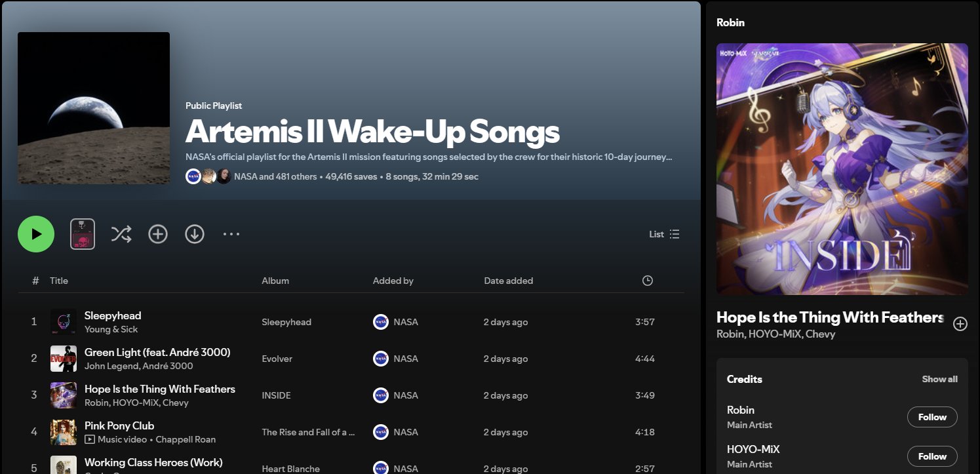Screen dimensions: 980x474
Task: Click the Hope Is the Thing row cover art
Action: click(x=64, y=395)
